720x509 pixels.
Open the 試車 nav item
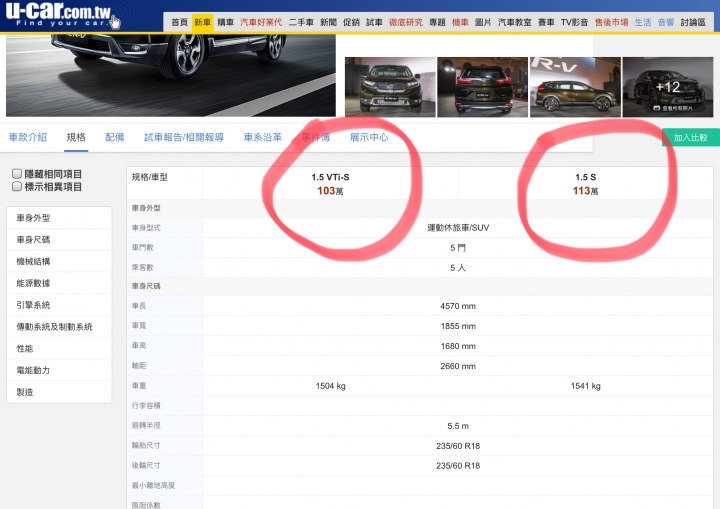(x=374, y=22)
